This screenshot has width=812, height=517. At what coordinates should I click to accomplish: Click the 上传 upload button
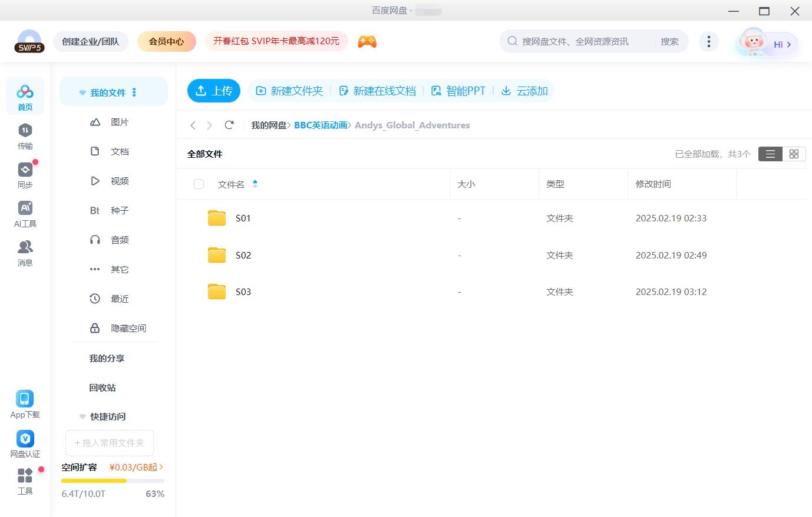point(213,91)
